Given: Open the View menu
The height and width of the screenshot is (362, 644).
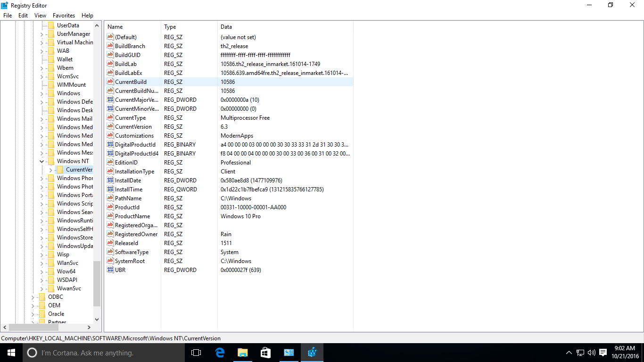Looking at the screenshot, I should [40, 16].
